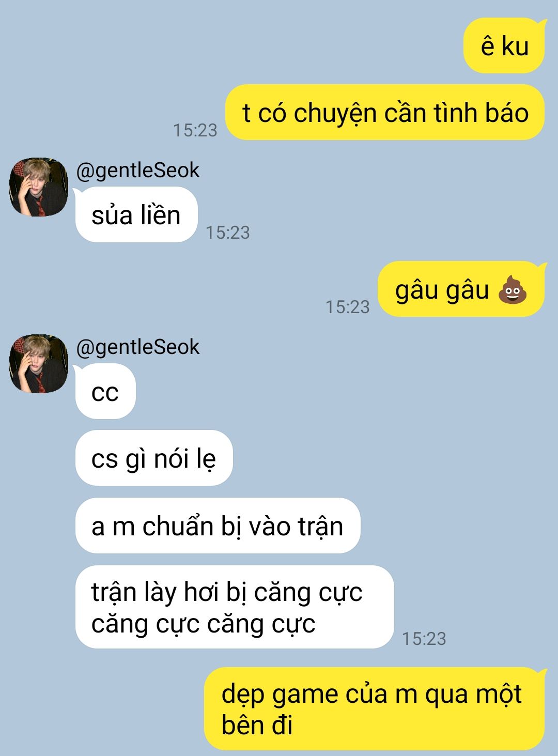Select 'dẹp game của m qua một bên đi' bubble

(375, 709)
